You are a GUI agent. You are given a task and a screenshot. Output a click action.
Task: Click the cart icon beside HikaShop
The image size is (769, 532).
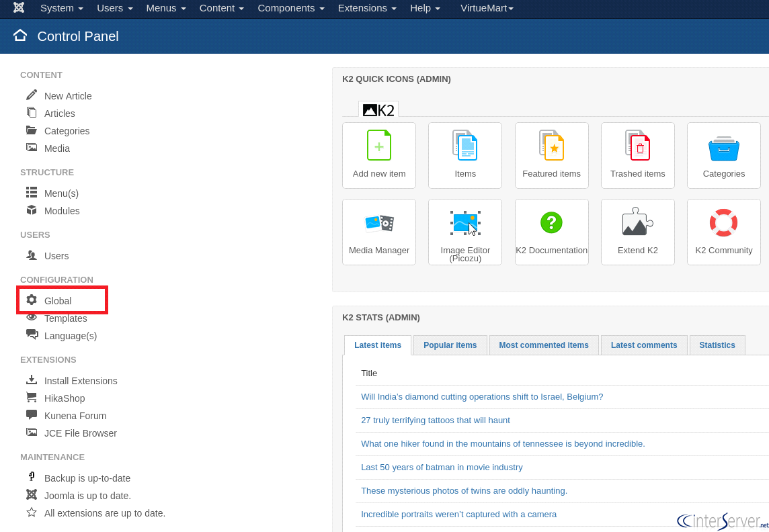tap(32, 397)
